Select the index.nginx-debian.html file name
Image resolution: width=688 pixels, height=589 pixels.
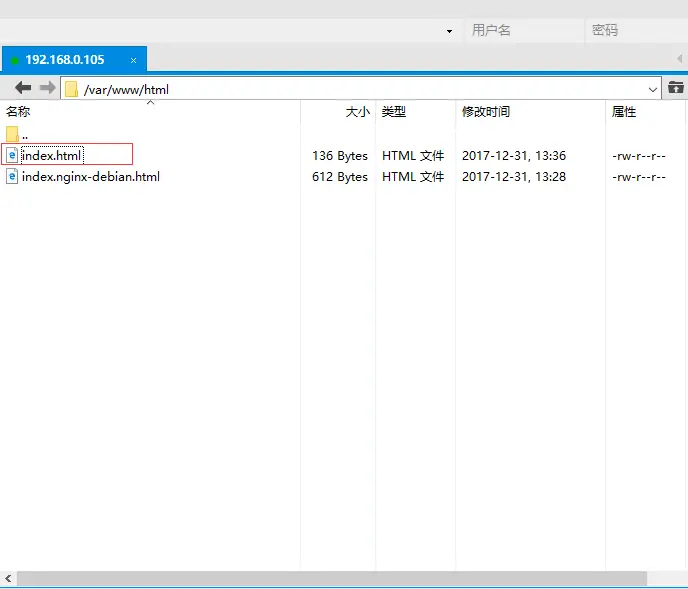91,176
